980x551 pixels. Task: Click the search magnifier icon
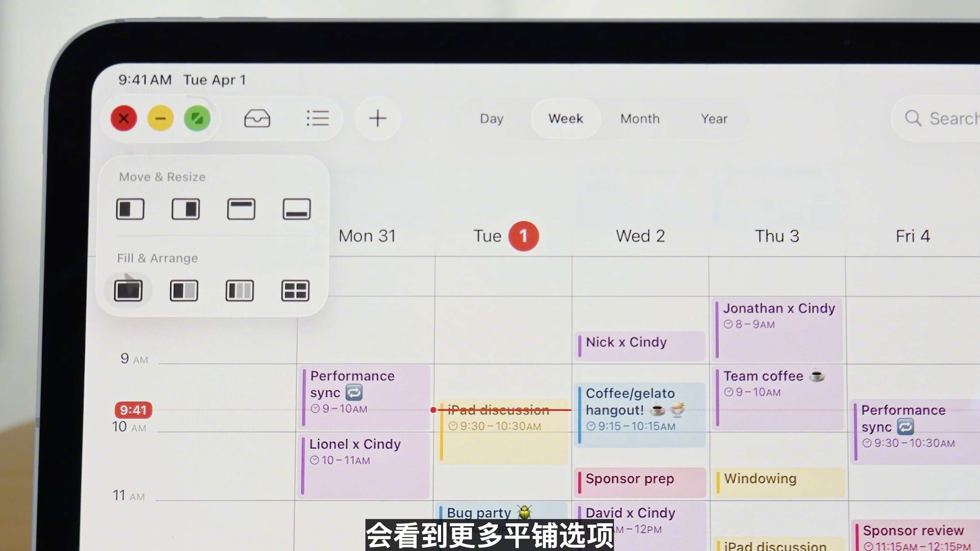click(913, 118)
